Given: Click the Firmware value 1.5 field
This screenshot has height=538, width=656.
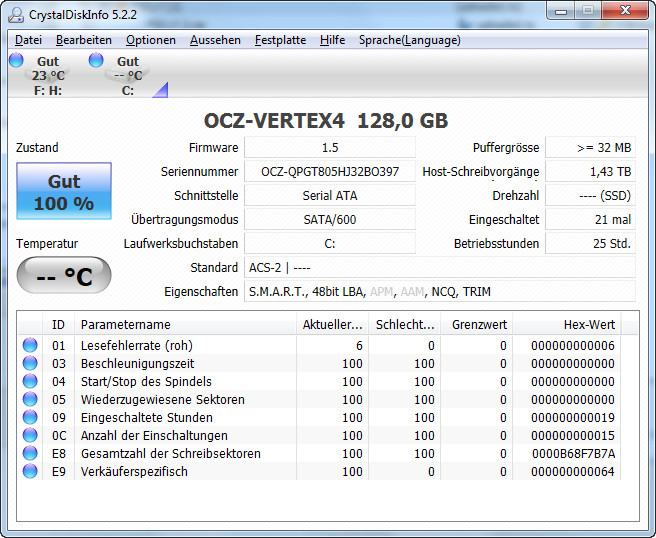Looking at the screenshot, I should 330,148.
